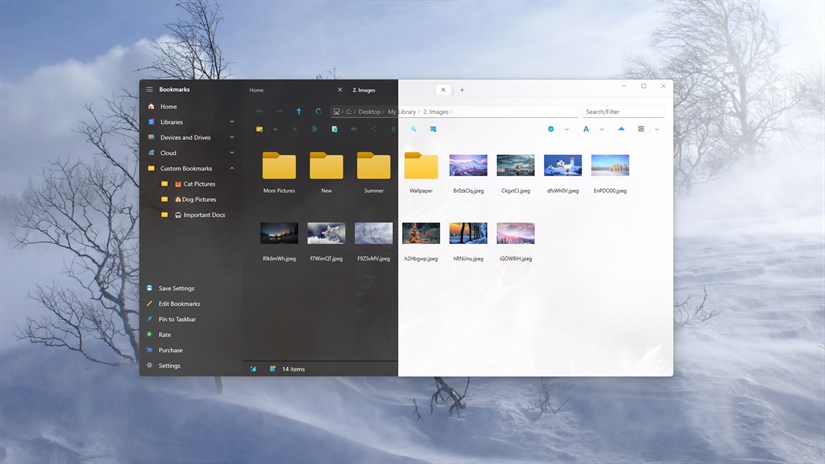Click Edit Bookmarks in the sidebar
The width and height of the screenshot is (825, 464).
(179, 304)
